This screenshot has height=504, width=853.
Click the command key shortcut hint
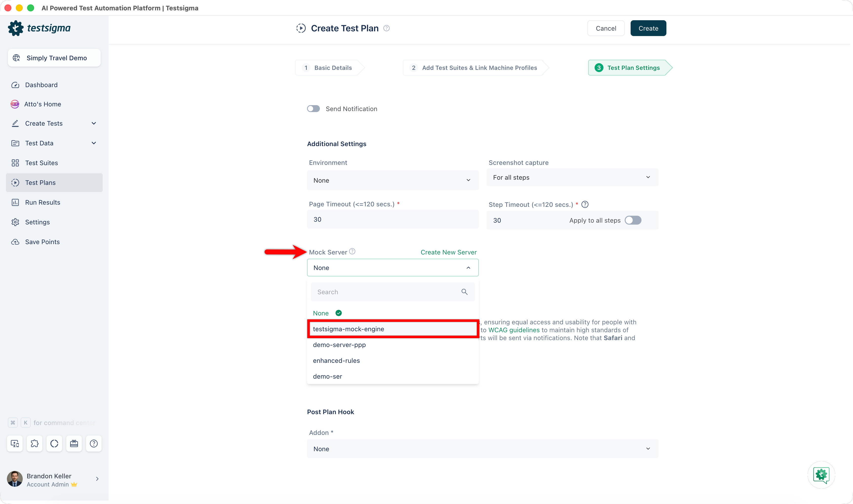[x=13, y=423]
